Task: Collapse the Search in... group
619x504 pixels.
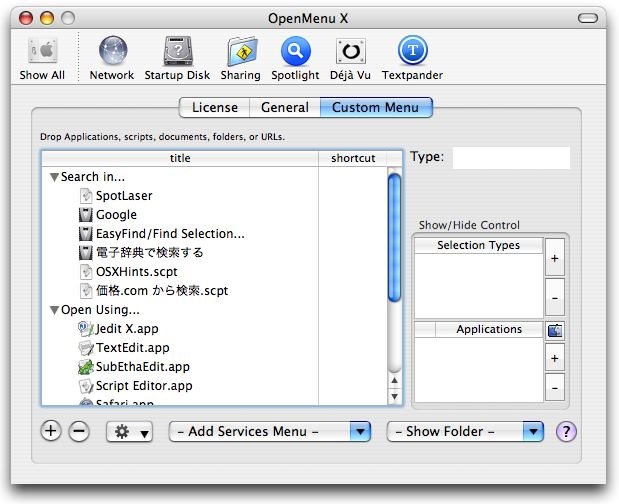Action: pos(54,177)
